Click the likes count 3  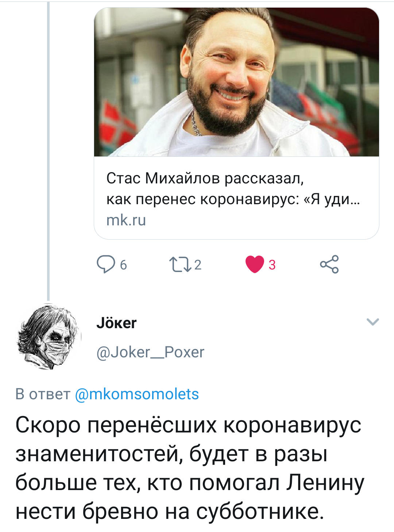pyautogui.click(x=272, y=265)
